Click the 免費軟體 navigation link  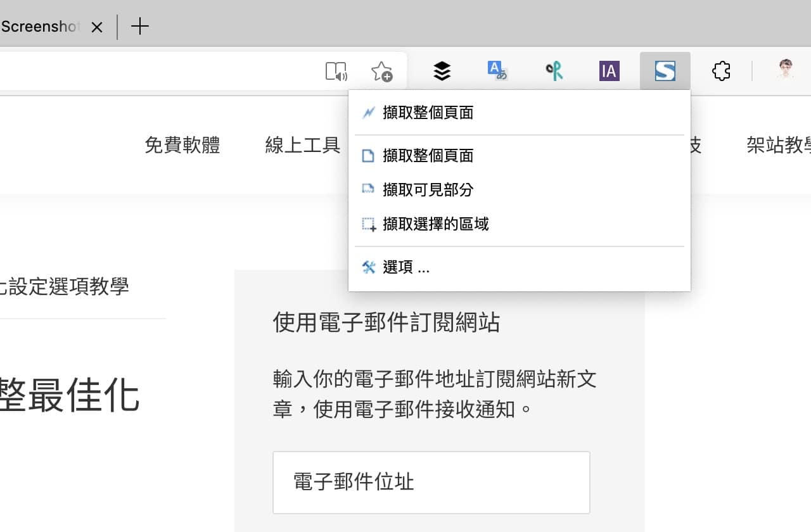(182, 145)
